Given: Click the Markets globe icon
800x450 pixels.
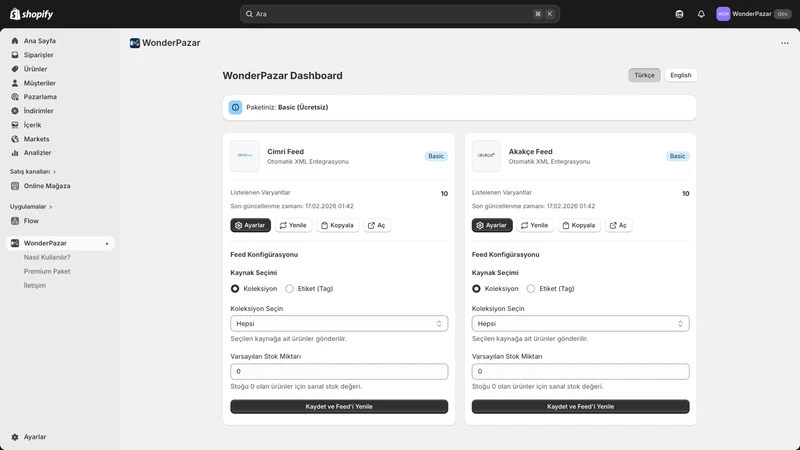Looking at the screenshot, I should click(x=15, y=139).
